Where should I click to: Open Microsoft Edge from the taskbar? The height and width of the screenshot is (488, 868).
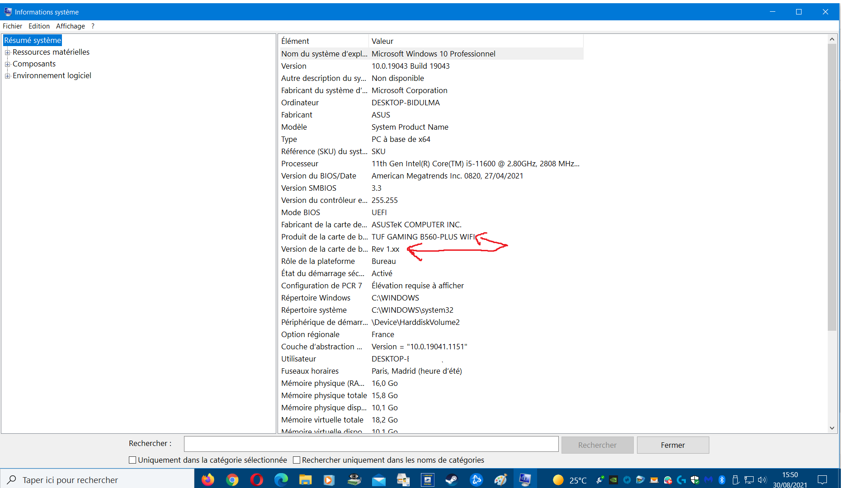click(281, 480)
